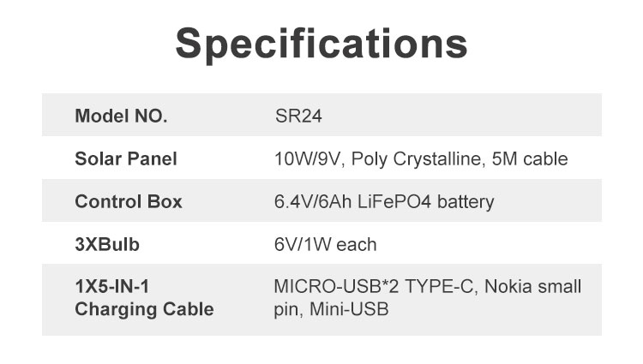Select the 1X5-IN-1 label text
The image size is (643, 364).
[112, 287]
